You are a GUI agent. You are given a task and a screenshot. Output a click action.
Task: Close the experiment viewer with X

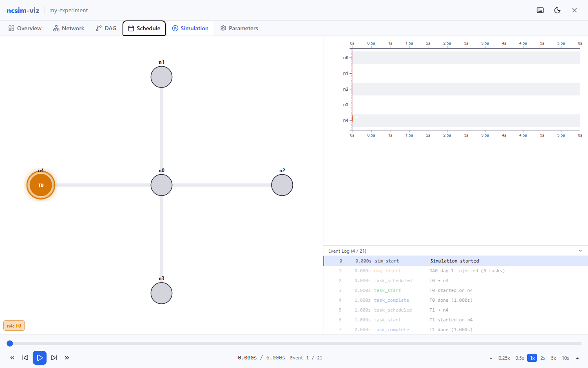click(x=575, y=10)
